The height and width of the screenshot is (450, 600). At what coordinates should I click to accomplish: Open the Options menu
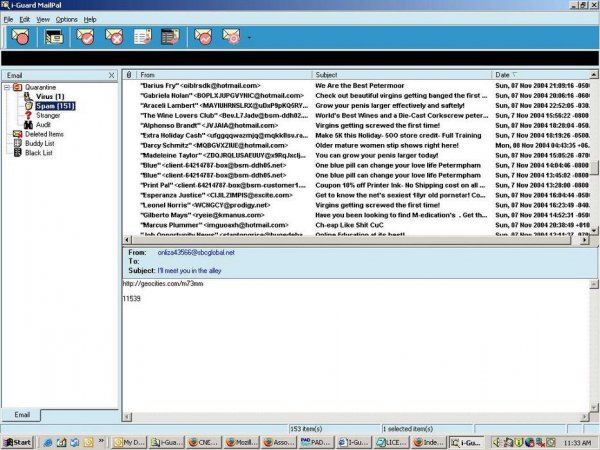[x=67, y=19]
